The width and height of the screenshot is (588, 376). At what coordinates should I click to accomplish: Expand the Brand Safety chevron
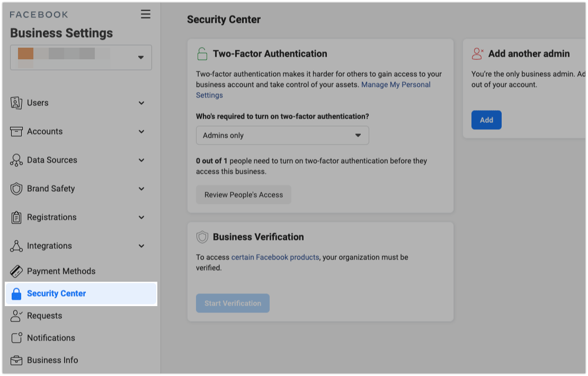tap(141, 189)
